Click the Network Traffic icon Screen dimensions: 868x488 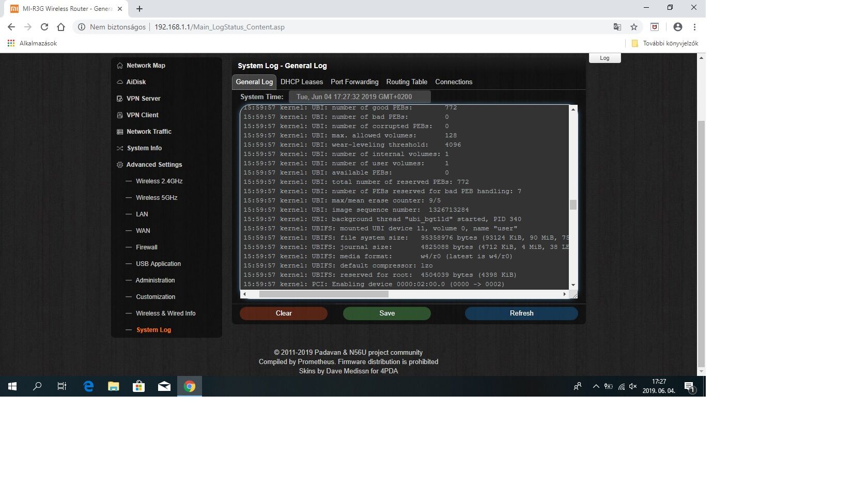click(120, 132)
